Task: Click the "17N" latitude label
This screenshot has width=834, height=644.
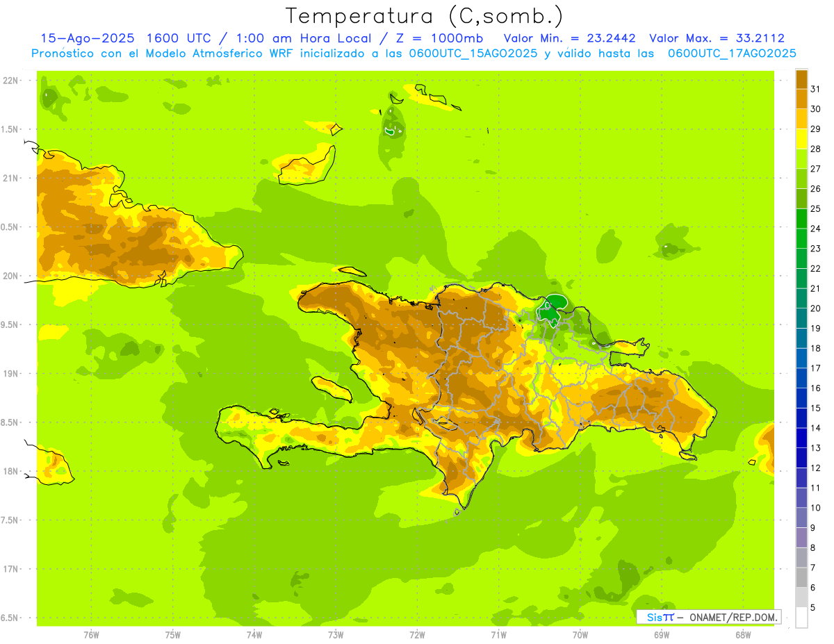Action: click(11, 569)
